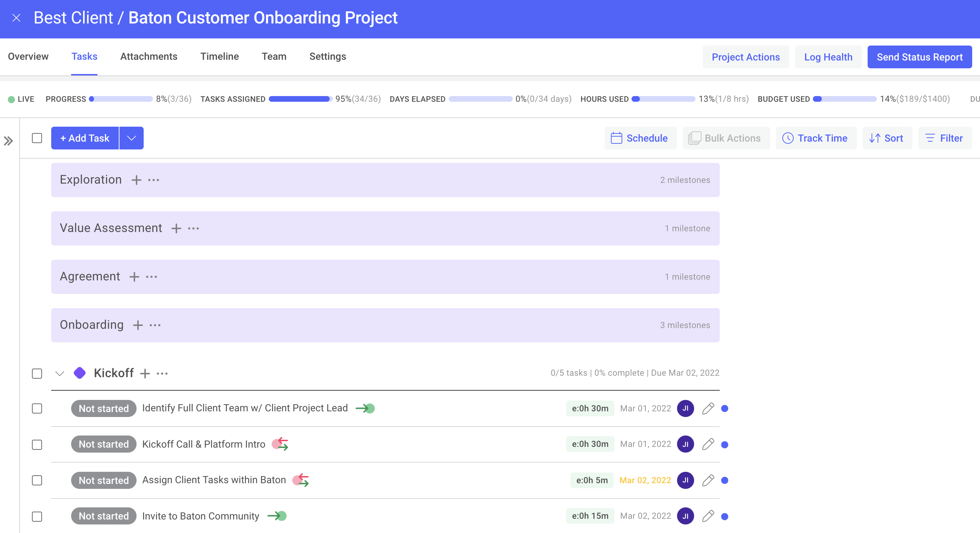Check the Kickoff Call & Platform Intro checkbox
This screenshot has height=533, width=980.
click(37, 444)
